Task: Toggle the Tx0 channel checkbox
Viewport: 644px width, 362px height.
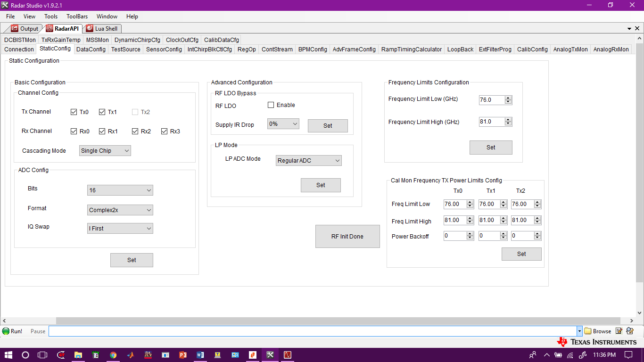Action: (74, 112)
